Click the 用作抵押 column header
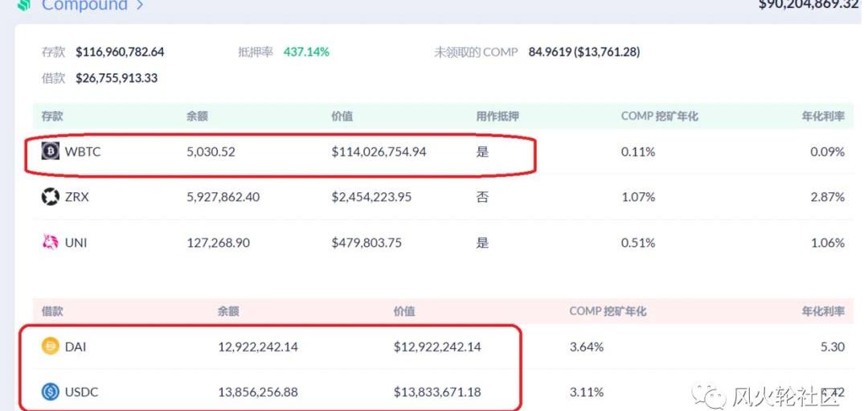 pyautogui.click(x=497, y=117)
